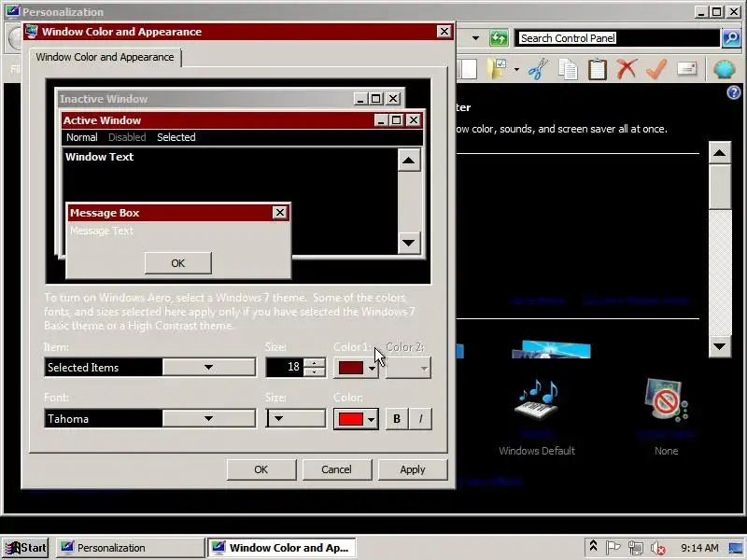Click Window Text in the preview
Image resolution: width=747 pixels, height=560 pixels.
pyautogui.click(x=100, y=157)
